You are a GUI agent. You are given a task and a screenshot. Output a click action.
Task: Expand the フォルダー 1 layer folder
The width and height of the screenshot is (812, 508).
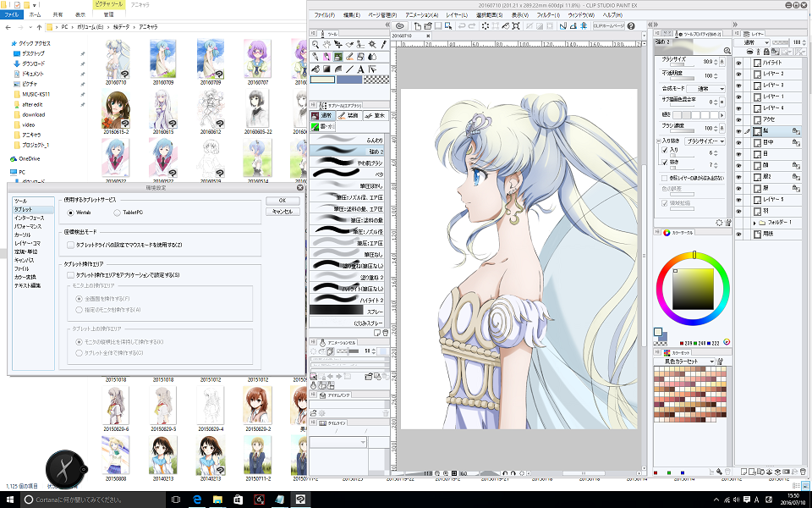coord(754,222)
